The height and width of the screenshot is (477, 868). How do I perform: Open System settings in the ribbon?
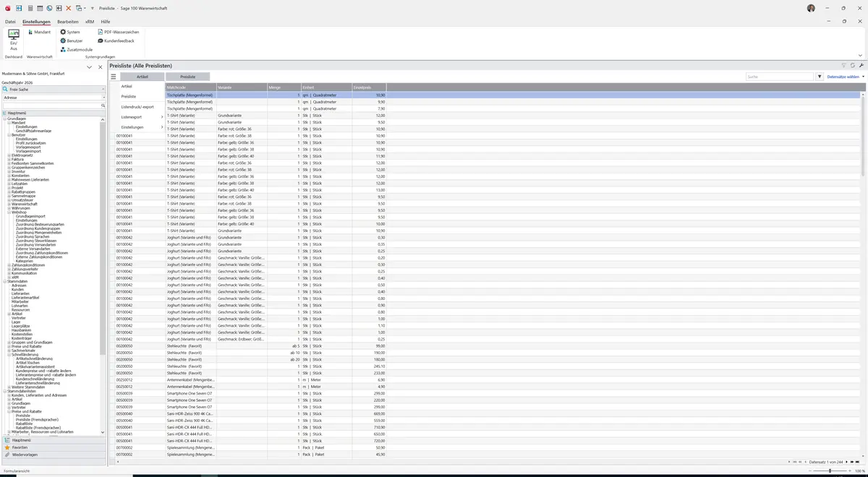[70, 32]
